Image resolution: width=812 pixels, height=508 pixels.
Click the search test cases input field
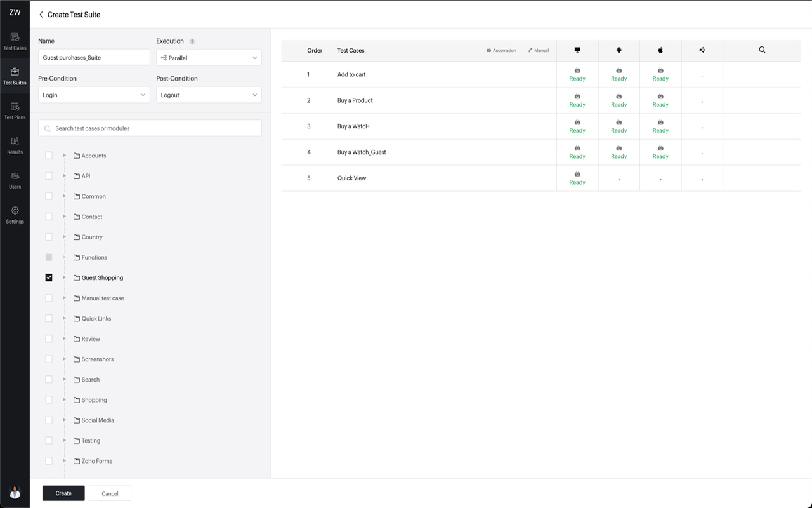click(x=150, y=128)
